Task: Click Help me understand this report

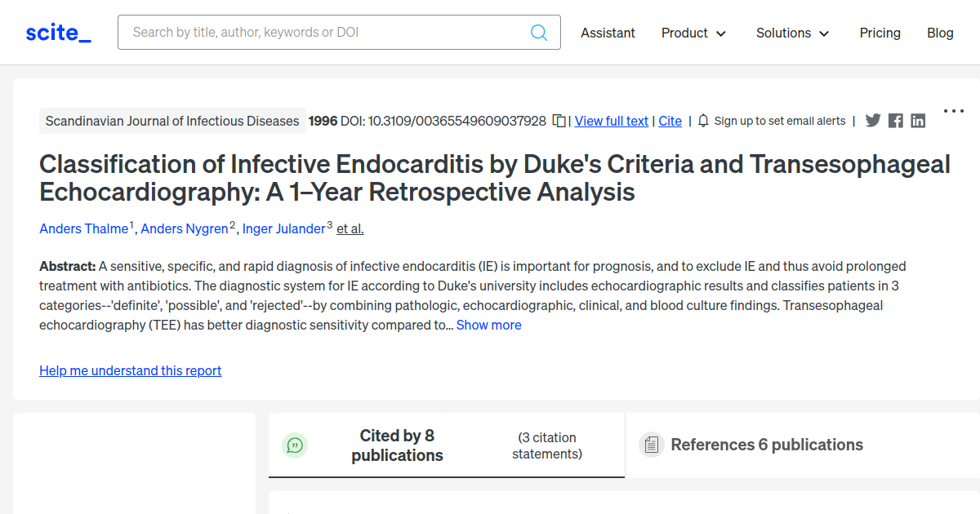Action: pyautogui.click(x=130, y=370)
